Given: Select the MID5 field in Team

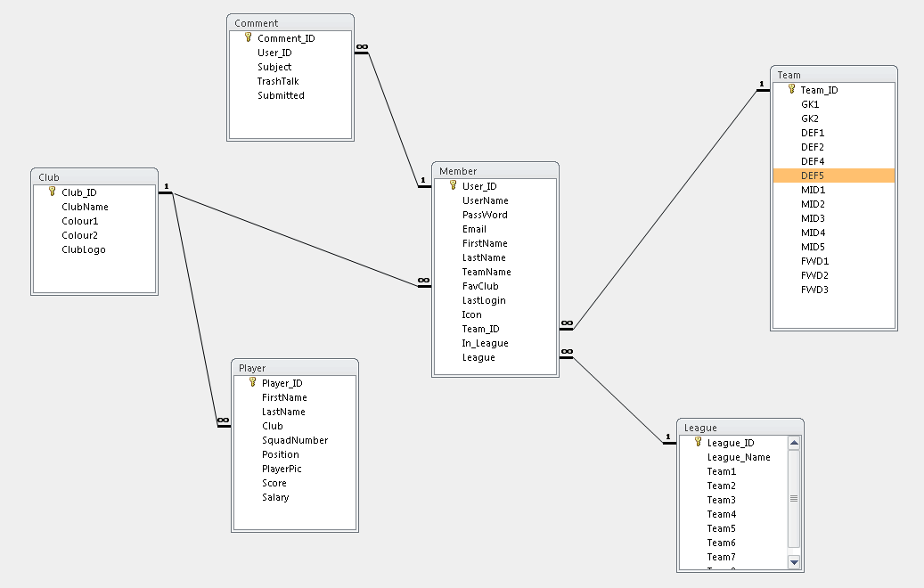Looking at the screenshot, I should tap(814, 247).
